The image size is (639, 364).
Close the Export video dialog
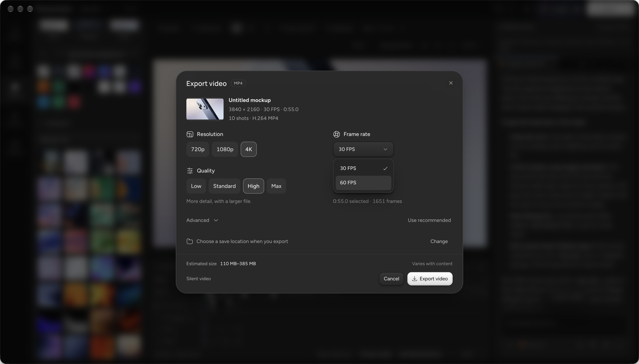tap(451, 83)
